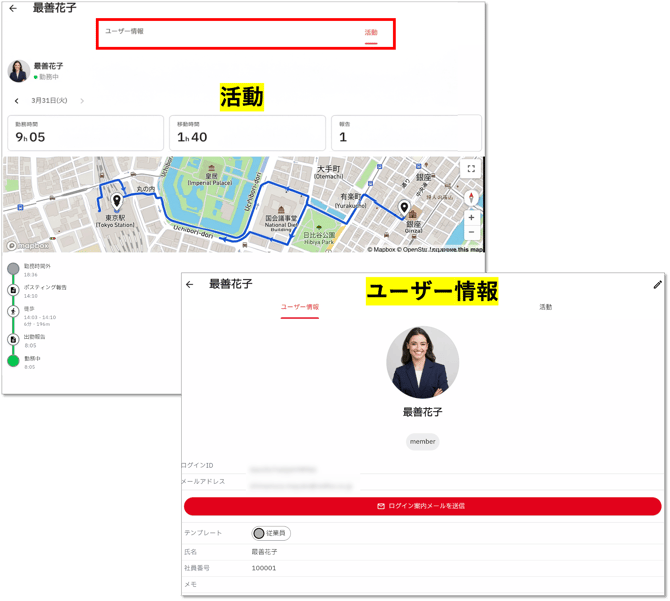Click the pencil edit icon on user info panel
This screenshot has height=601, width=670.
pyautogui.click(x=657, y=285)
